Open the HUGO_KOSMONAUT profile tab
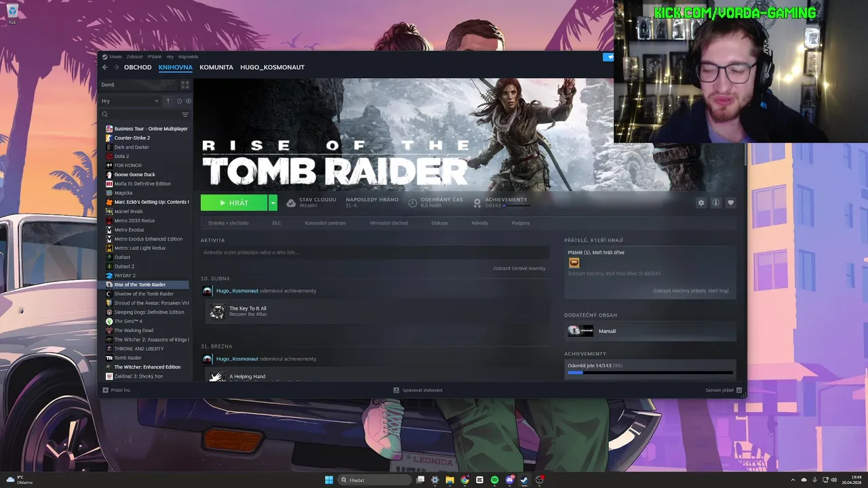The image size is (868, 488). (272, 67)
